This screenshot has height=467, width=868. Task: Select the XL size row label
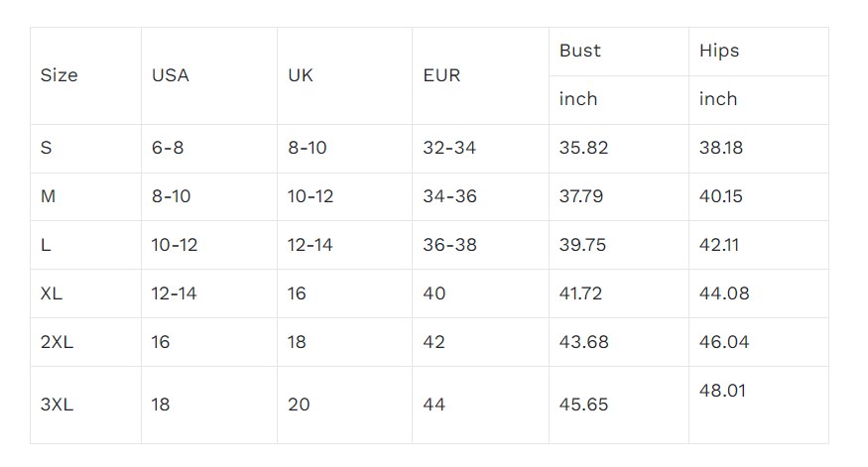[52, 293]
